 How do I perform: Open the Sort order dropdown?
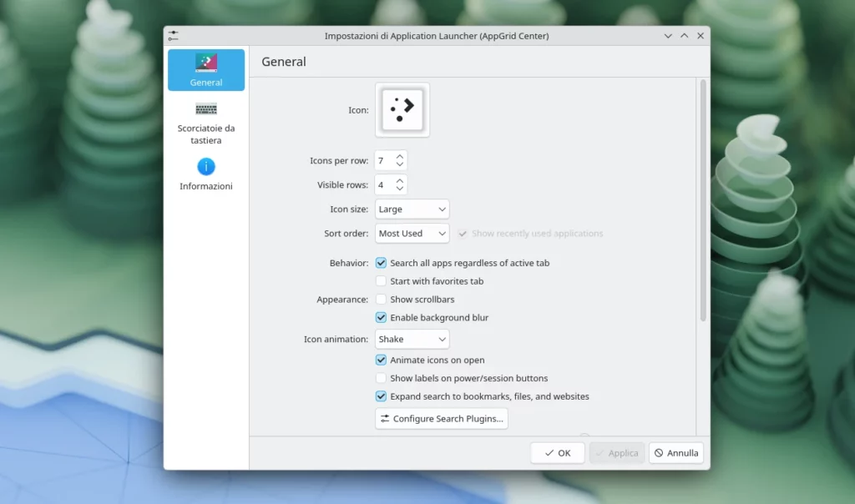(x=412, y=234)
